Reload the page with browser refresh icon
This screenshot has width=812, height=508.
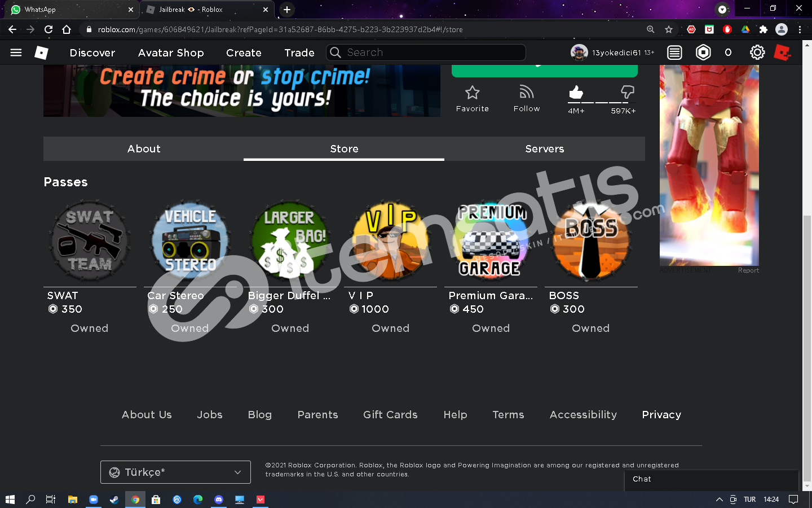point(48,29)
